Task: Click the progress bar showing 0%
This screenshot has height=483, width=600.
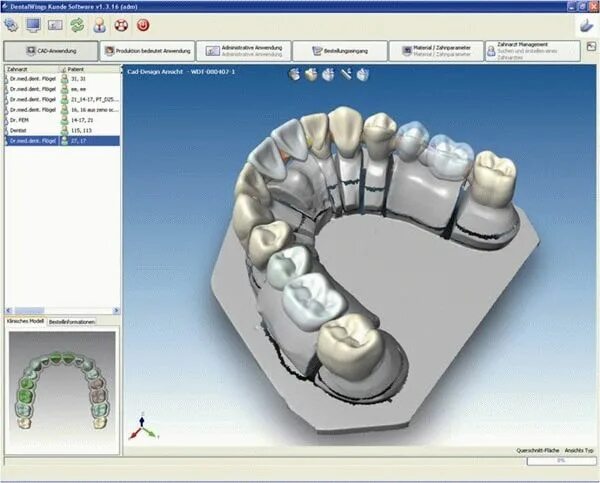Action: [x=561, y=461]
